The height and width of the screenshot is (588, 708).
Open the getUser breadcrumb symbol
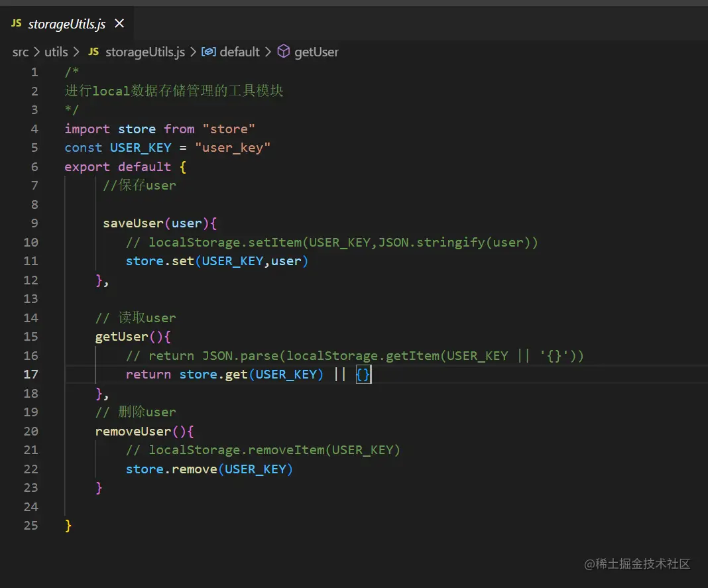(316, 52)
